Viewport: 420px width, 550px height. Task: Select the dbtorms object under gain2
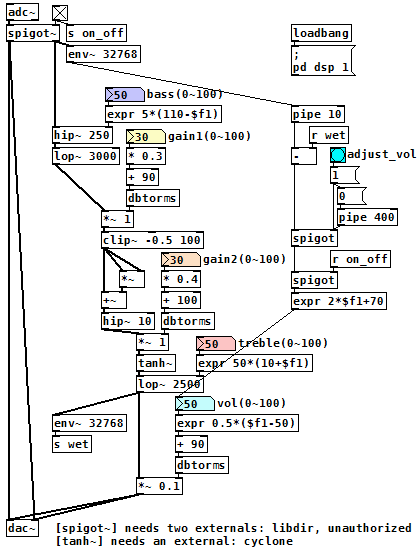tap(188, 321)
